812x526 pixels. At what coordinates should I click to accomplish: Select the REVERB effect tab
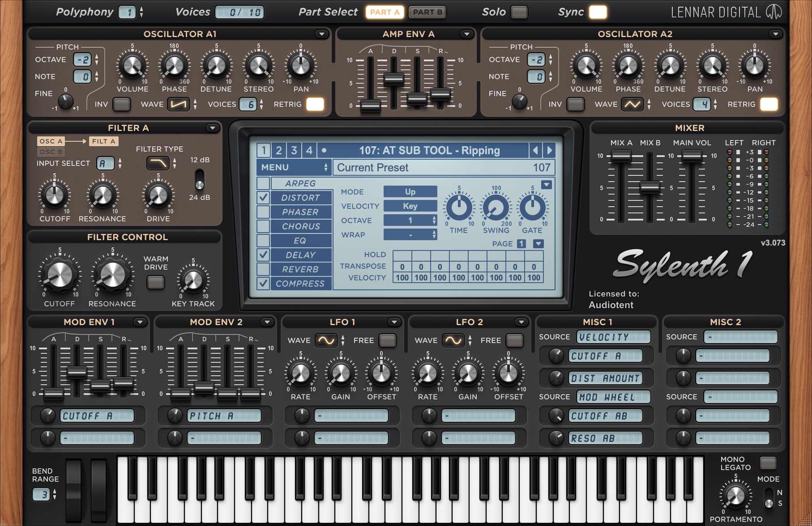click(x=300, y=269)
